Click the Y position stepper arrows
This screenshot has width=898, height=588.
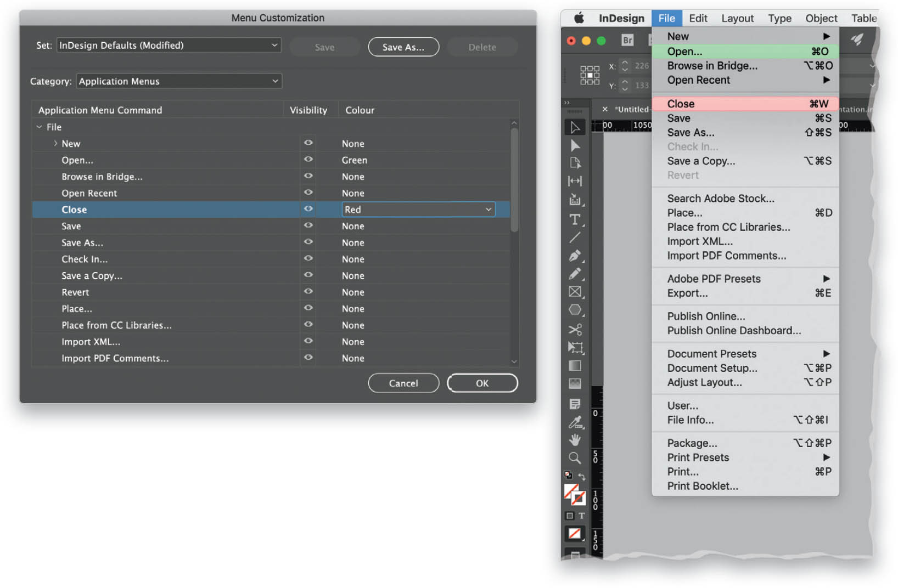pyautogui.click(x=625, y=85)
